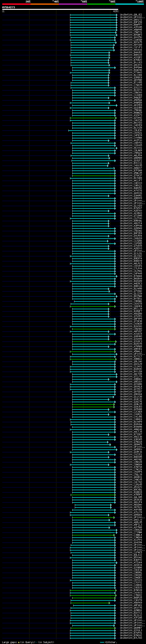Open hit UniRef100_Q3M8C8
Screen dimensions: 146x644
click(x=131, y=77)
